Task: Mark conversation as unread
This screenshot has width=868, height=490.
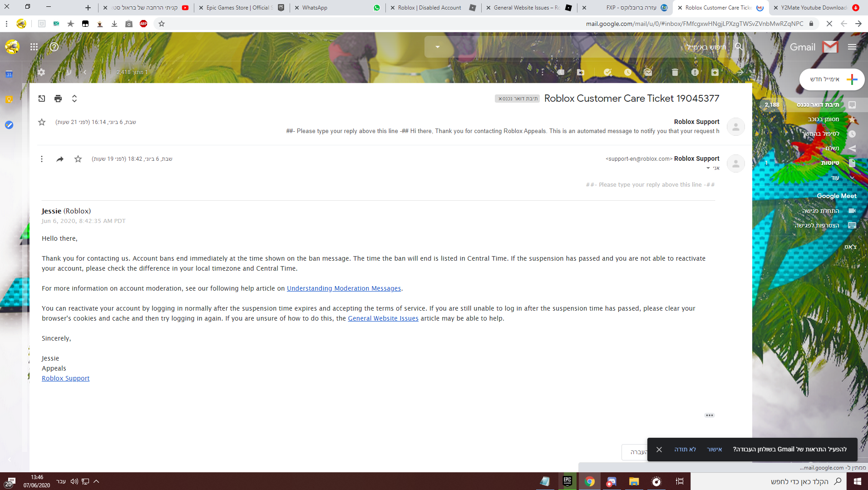Action: pos(648,72)
